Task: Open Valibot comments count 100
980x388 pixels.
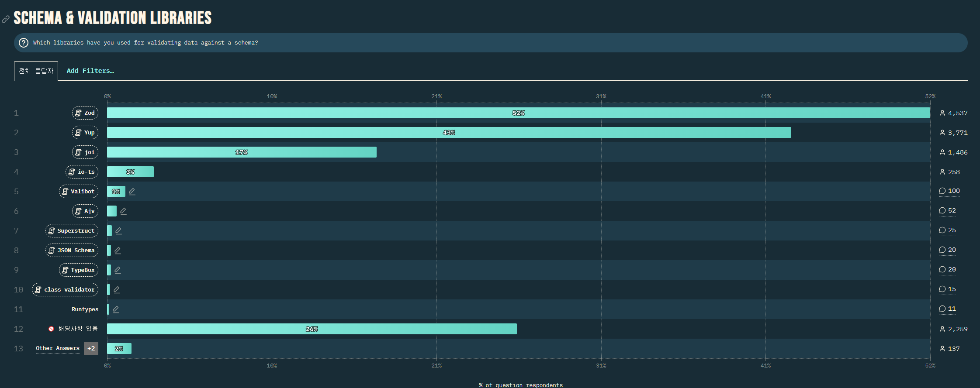Action: coord(949,191)
